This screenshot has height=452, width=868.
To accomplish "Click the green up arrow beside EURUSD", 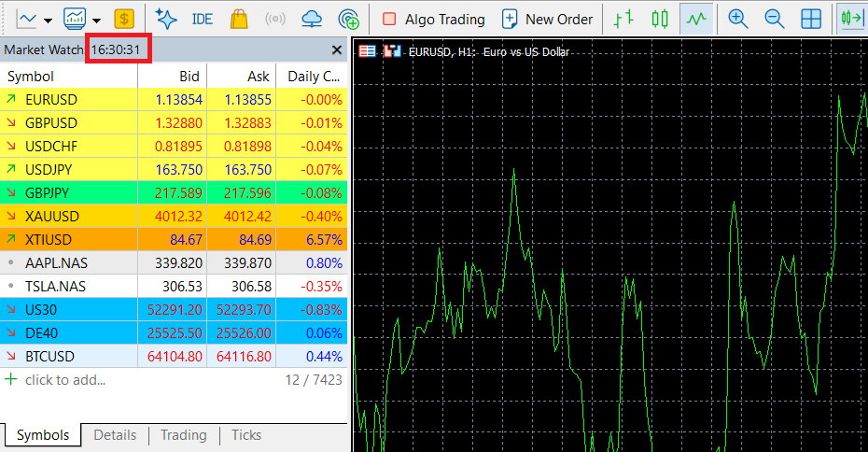I will 11,99.
